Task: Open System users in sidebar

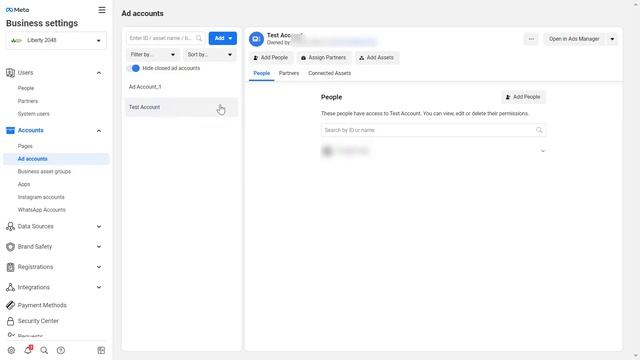Action: point(33,114)
